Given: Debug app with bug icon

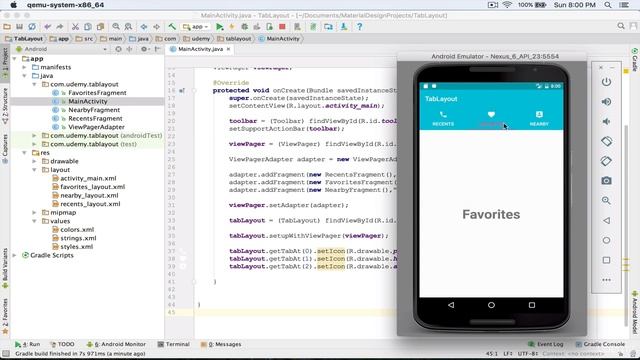Looking at the screenshot, I should [x=244, y=27].
